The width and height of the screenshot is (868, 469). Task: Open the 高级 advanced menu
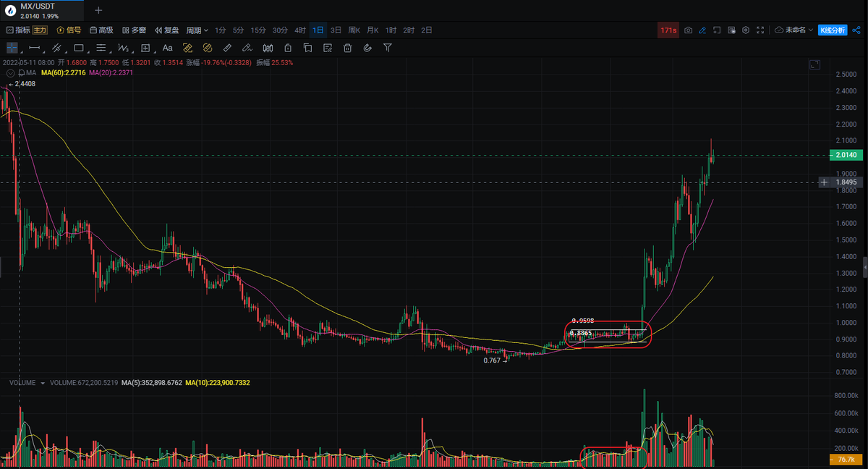point(101,30)
